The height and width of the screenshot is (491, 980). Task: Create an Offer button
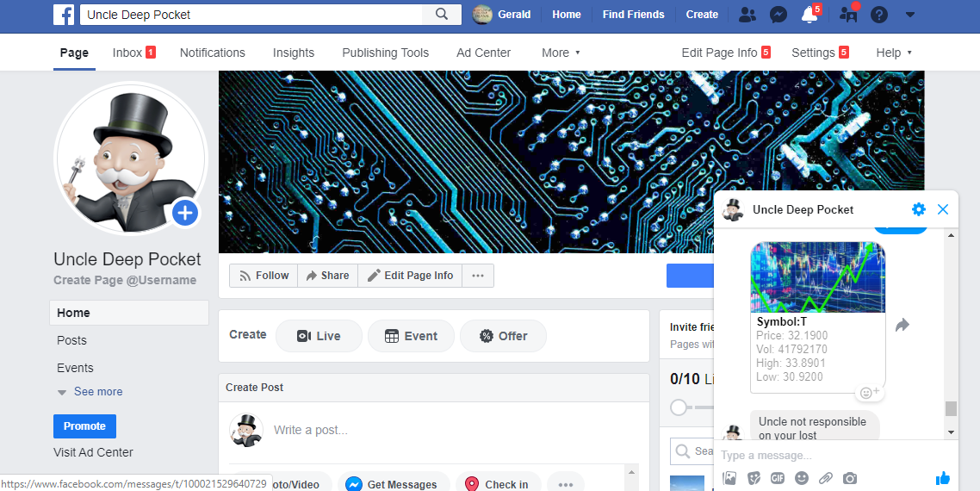click(503, 336)
